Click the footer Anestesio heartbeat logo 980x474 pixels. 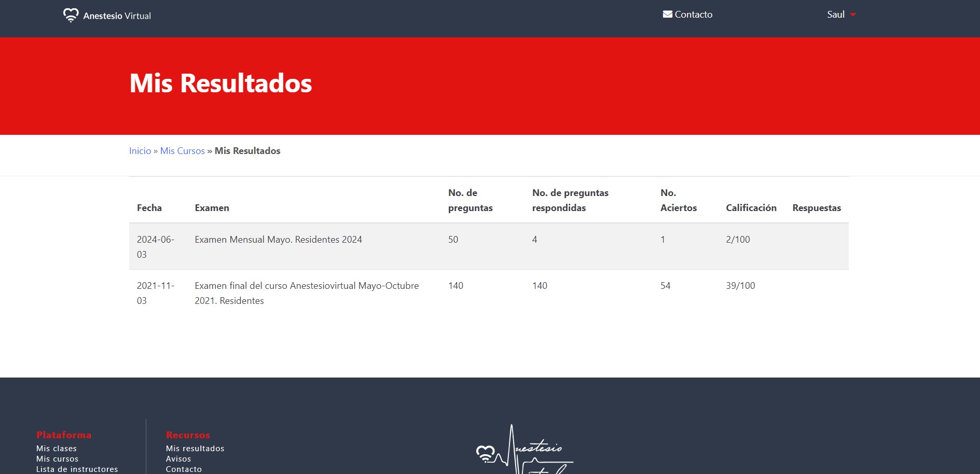click(524, 451)
